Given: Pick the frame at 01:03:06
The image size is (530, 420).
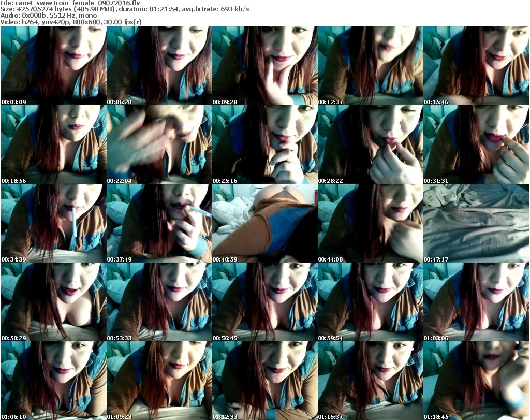Looking at the screenshot, I should coord(476,302).
